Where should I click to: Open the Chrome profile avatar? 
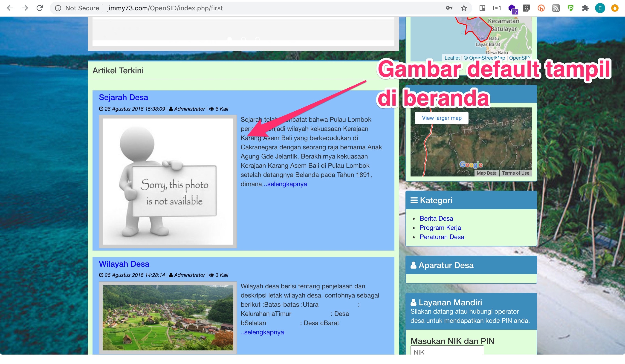tap(600, 8)
